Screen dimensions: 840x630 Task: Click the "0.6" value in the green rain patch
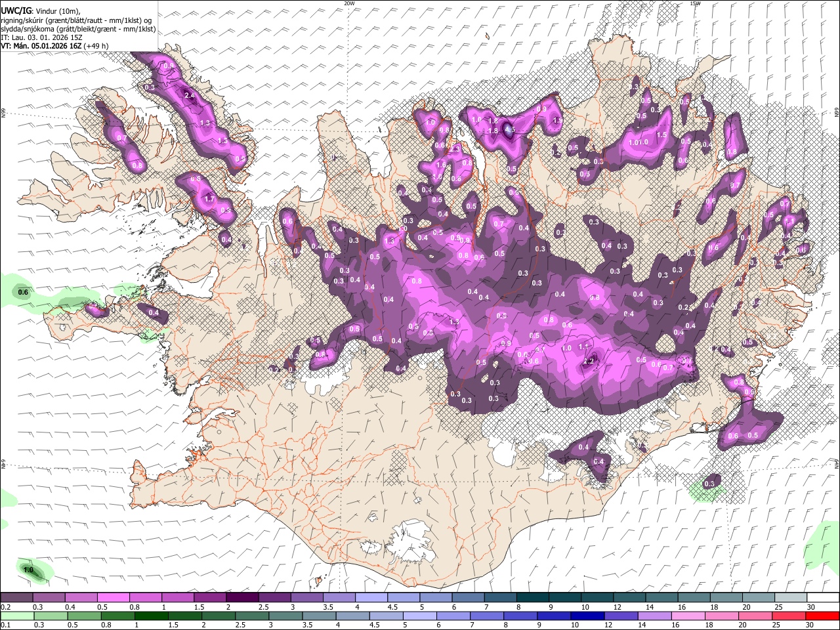pyautogui.click(x=23, y=292)
